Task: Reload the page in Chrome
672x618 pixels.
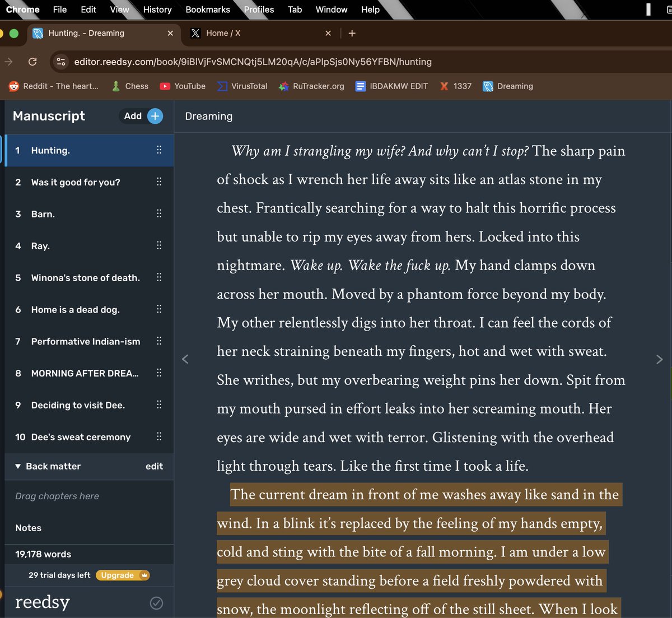Action: click(x=32, y=62)
